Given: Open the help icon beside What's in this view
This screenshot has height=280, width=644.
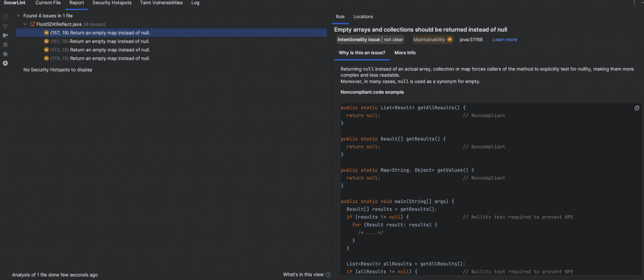Looking at the screenshot, I should coord(328,275).
